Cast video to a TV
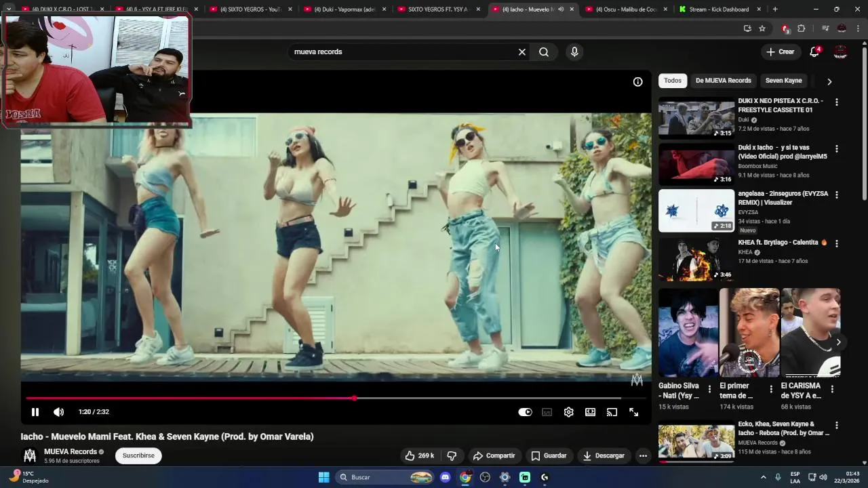This screenshot has height=488, width=868. click(612, 412)
